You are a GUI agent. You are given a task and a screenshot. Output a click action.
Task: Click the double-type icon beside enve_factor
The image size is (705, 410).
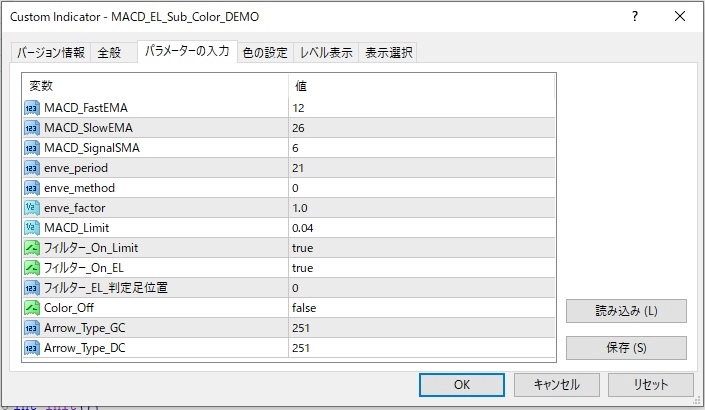[33, 208]
